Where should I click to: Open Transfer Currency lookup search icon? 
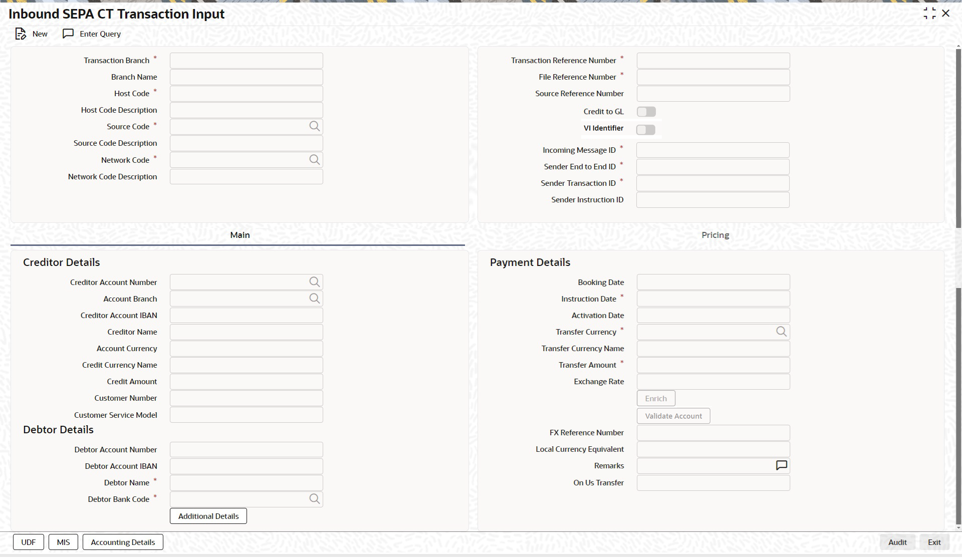point(781,332)
